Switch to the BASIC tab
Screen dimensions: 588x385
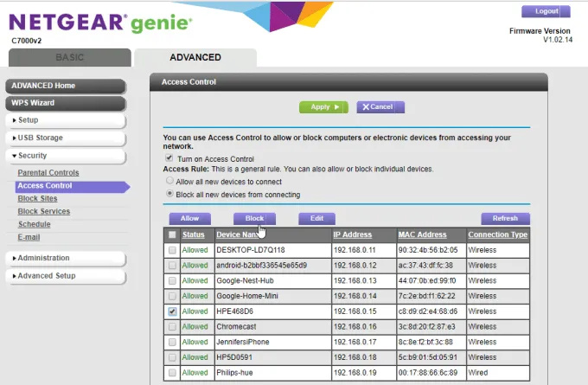pos(70,58)
